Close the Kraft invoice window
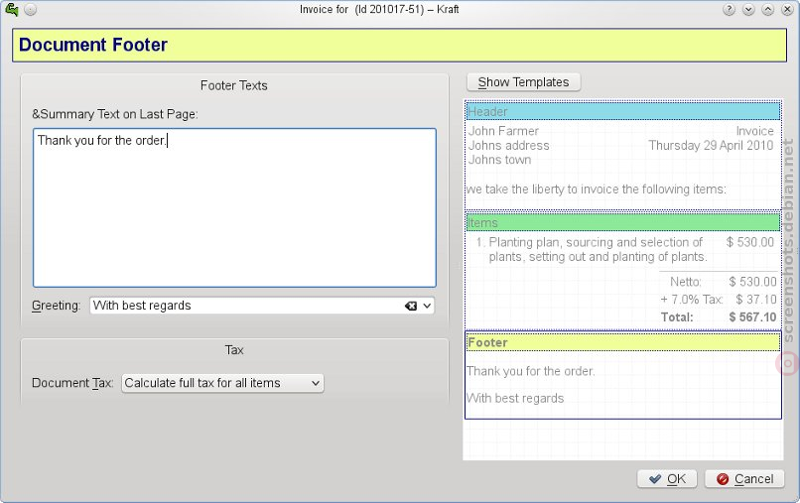 pyautogui.click(x=787, y=10)
